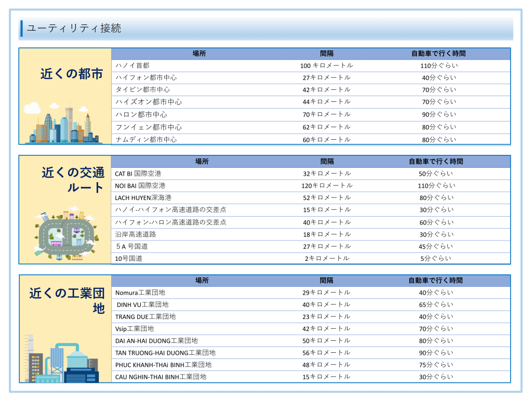Click the factory buildings illustration

(61, 360)
